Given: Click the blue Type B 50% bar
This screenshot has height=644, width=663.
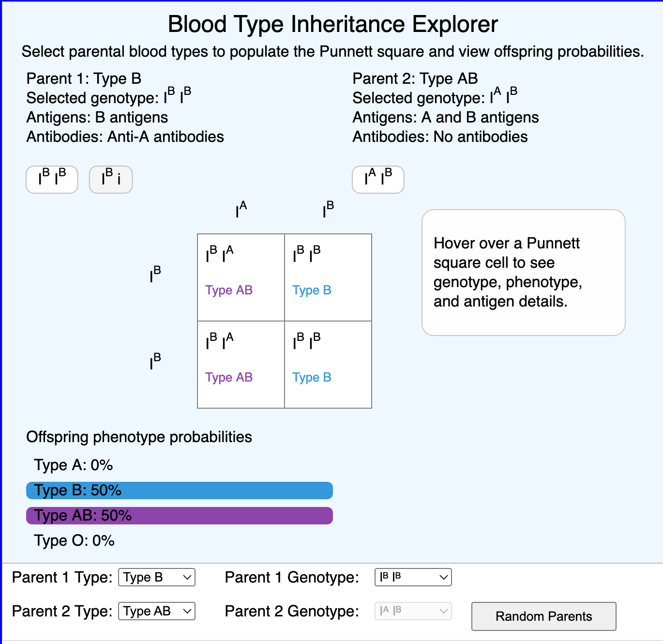Looking at the screenshot, I should [180, 491].
